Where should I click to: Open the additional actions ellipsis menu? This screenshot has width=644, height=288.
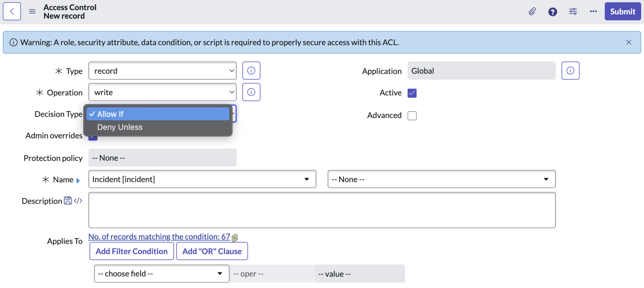click(x=593, y=11)
